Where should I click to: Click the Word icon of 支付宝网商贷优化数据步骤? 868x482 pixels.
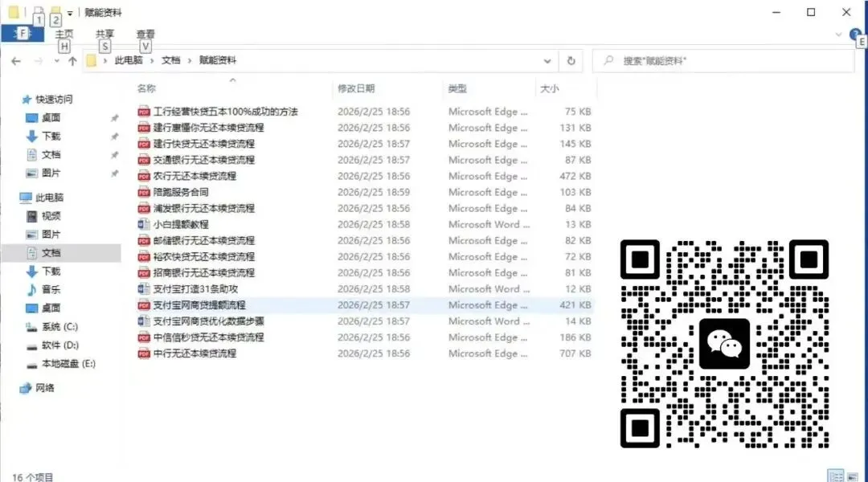144,321
